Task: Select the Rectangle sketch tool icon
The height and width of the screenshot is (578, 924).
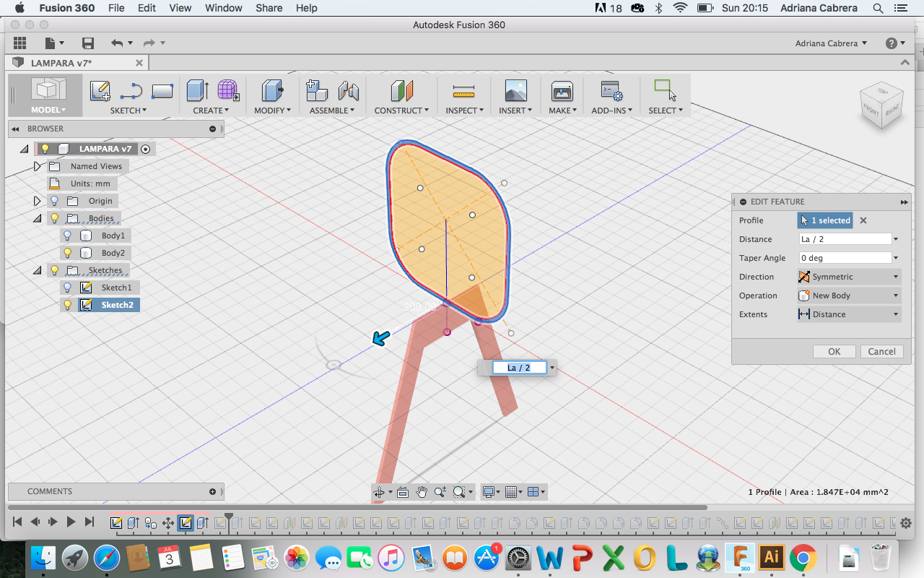Action: (162, 91)
